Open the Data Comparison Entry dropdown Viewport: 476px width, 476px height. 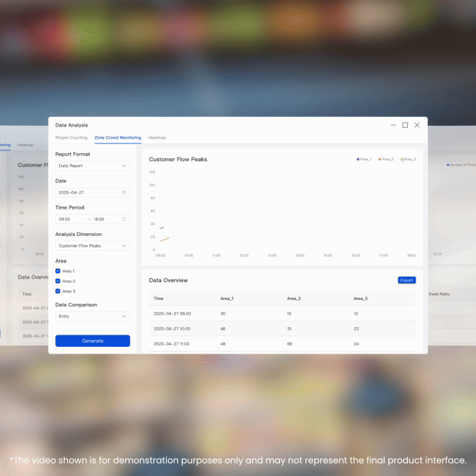click(92, 316)
